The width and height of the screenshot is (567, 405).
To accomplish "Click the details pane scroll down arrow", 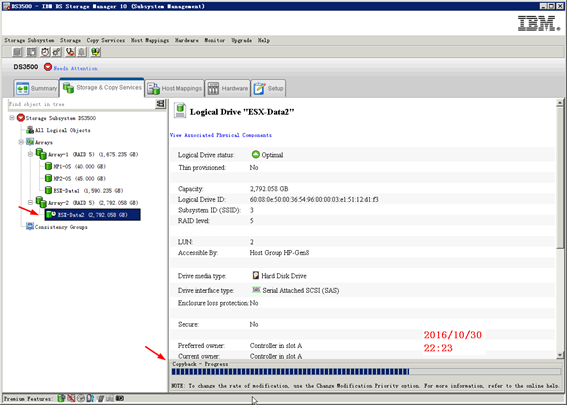I will coord(560,355).
